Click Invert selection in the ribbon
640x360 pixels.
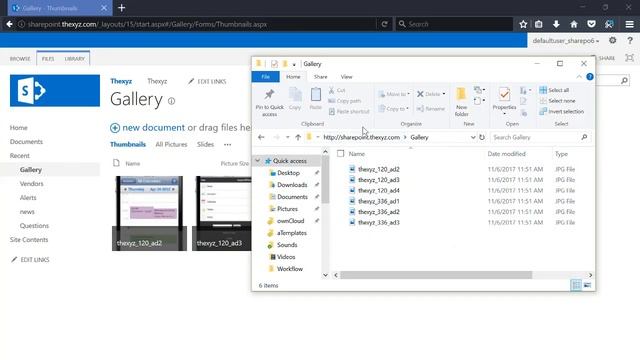tap(562, 111)
